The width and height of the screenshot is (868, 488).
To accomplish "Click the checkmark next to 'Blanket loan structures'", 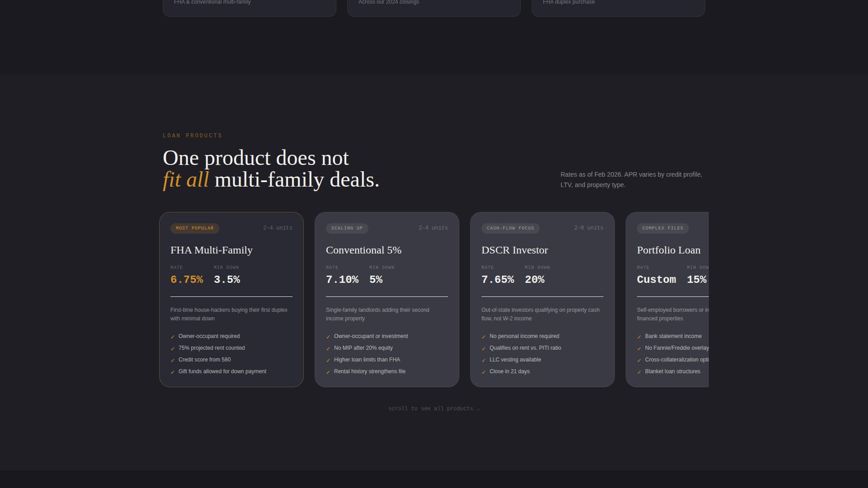I will pyautogui.click(x=640, y=371).
